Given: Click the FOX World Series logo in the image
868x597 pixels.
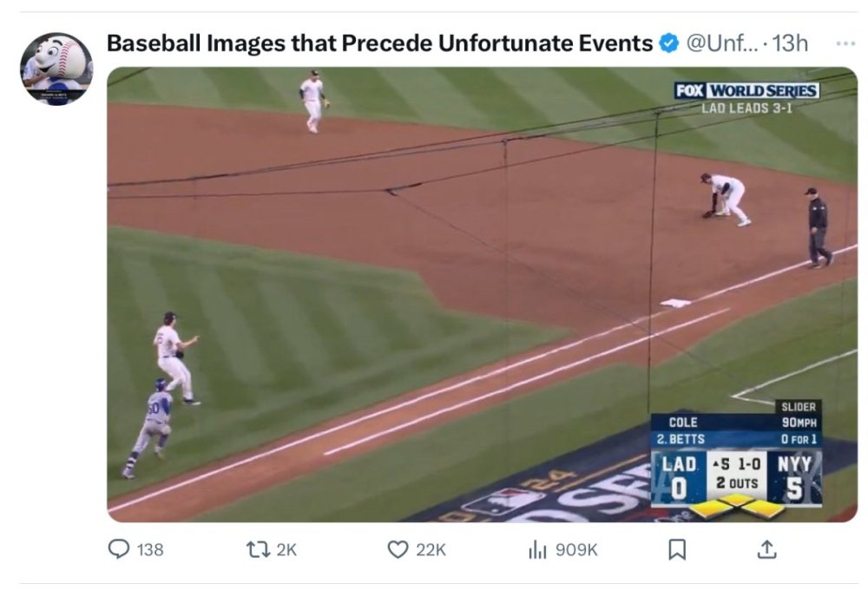Looking at the screenshot, I should click(x=746, y=91).
